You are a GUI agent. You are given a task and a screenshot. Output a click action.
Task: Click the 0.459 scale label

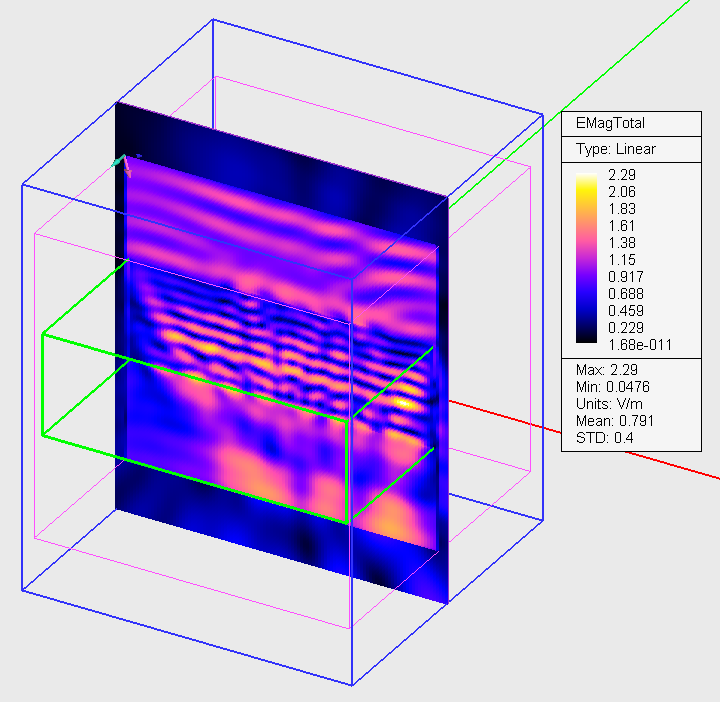click(x=625, y=311)
